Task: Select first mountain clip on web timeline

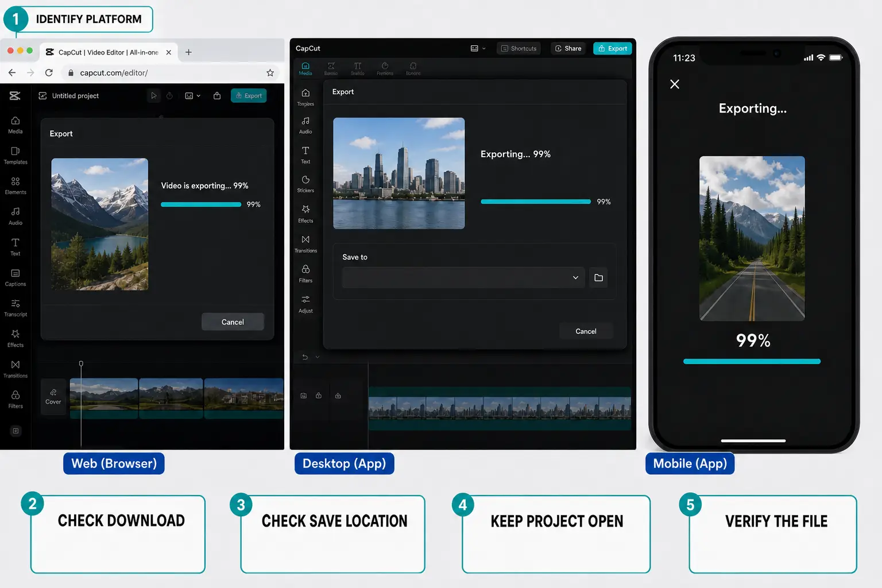Action: tap(104, 398)
